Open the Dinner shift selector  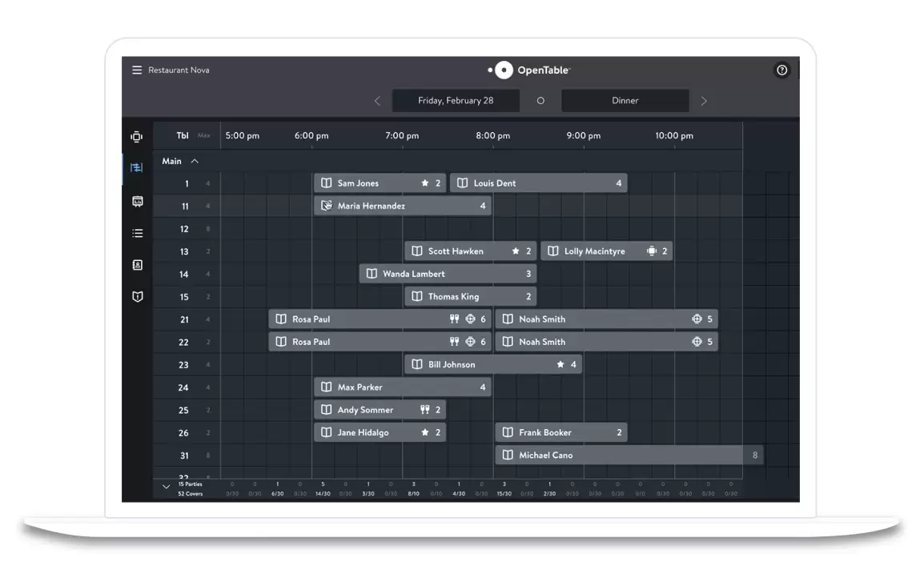coord(625,101)
